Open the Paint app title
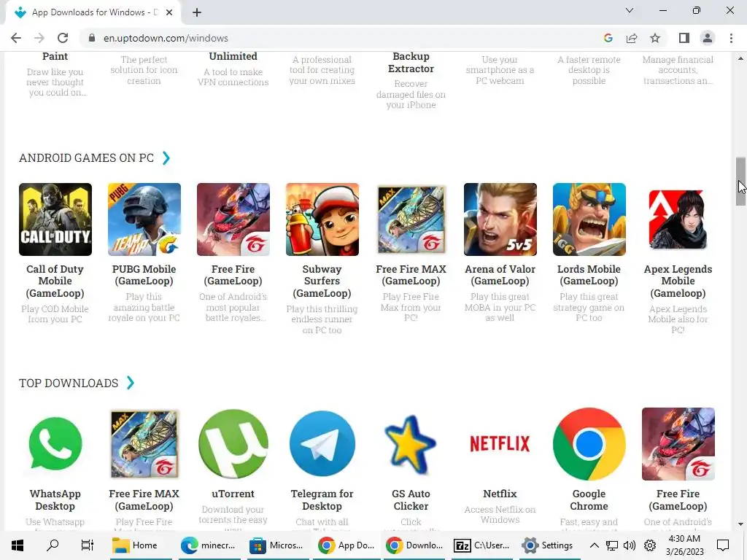The width and height of the screenshot is (747, 560). coord(55,56)
